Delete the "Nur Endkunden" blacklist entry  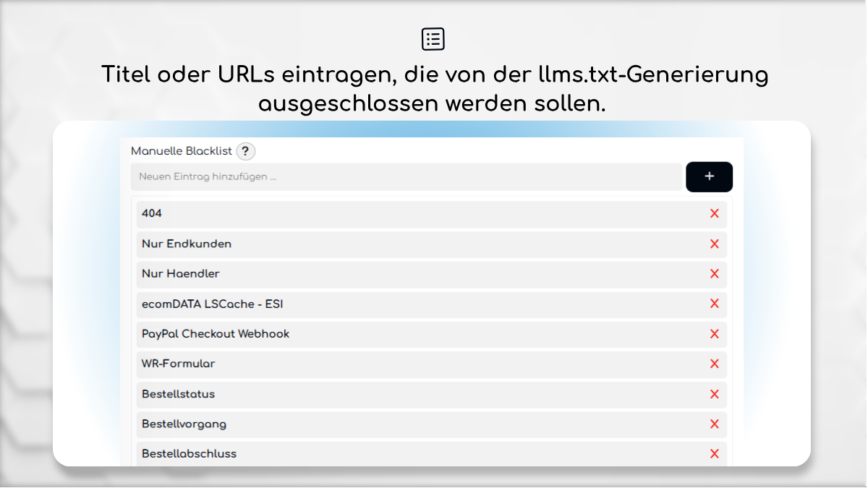pos(715,244)
